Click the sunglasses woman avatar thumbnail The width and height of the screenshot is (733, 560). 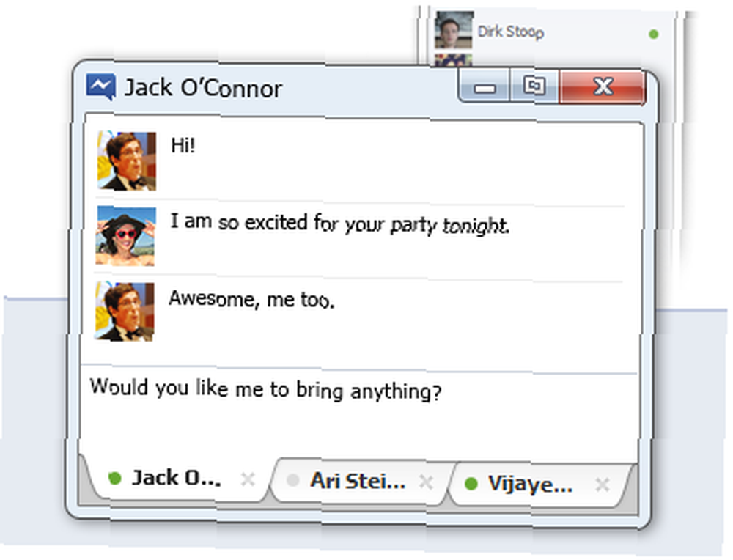(125, 236)
